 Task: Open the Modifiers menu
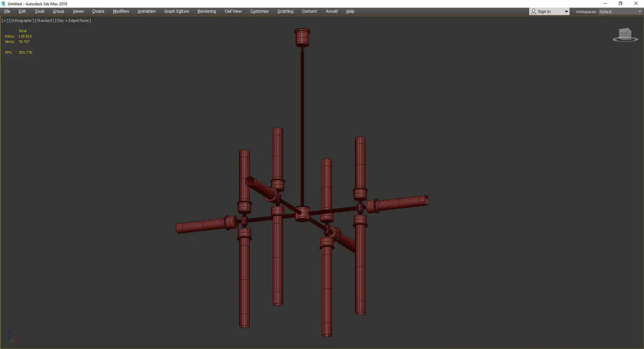121,11
